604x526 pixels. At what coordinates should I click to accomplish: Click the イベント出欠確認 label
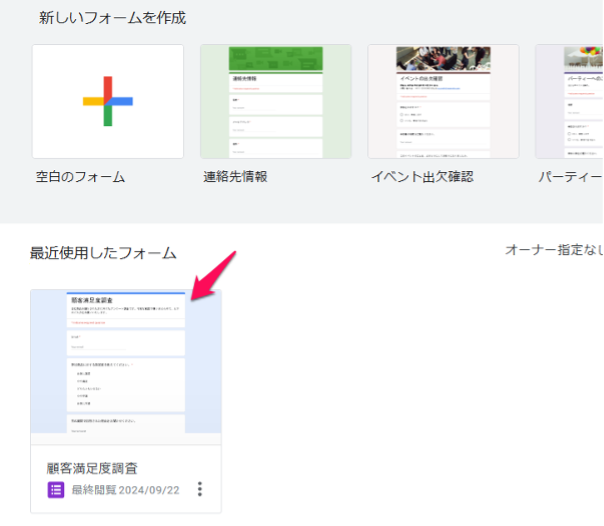[422, 177]
